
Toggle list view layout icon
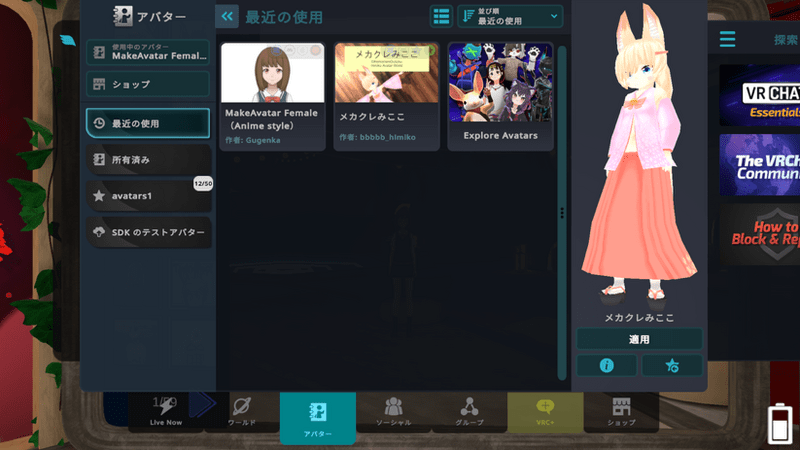point(441,16)
